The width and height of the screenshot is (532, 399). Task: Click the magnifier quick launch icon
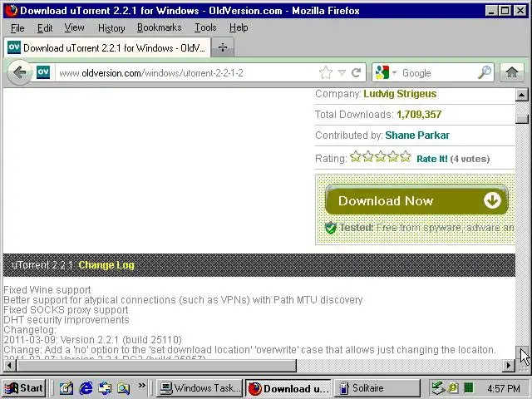click(x=124, y=388)
